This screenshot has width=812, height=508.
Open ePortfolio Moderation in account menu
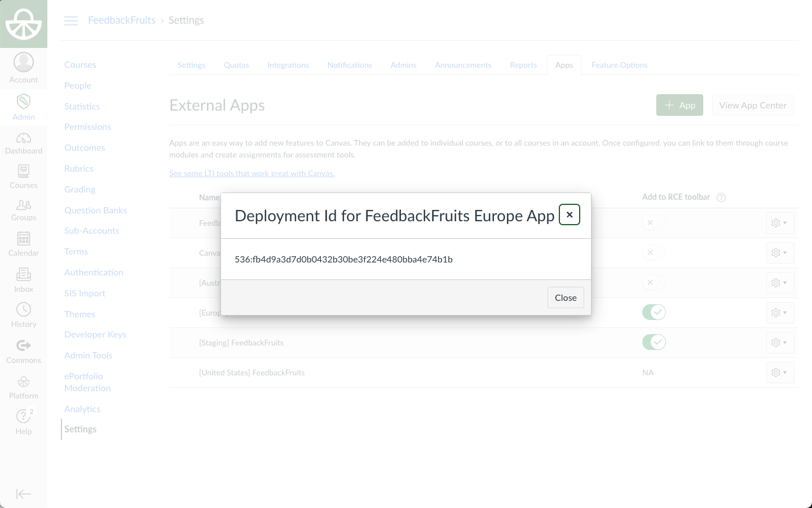87,382
